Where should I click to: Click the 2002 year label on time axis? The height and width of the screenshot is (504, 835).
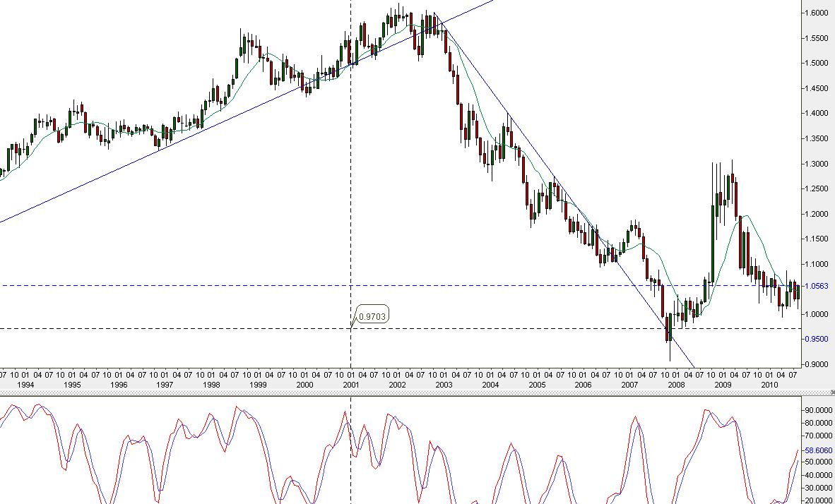click(x=398, y=384)
